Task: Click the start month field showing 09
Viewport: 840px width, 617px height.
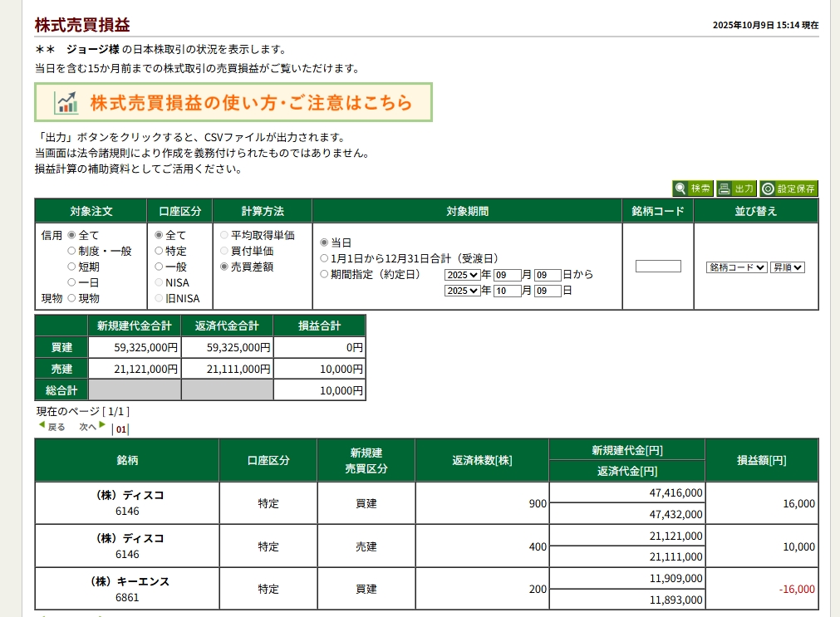Action: [x=507, y=275]
